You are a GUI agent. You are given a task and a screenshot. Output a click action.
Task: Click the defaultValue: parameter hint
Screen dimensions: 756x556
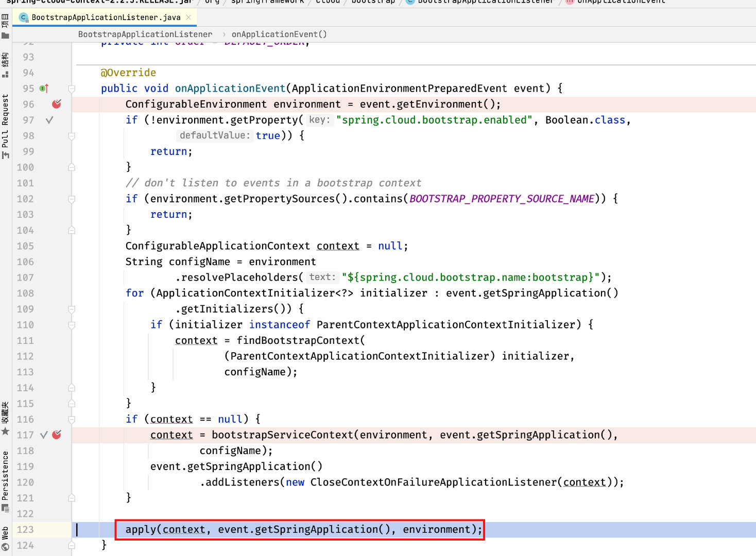(214, 135)
